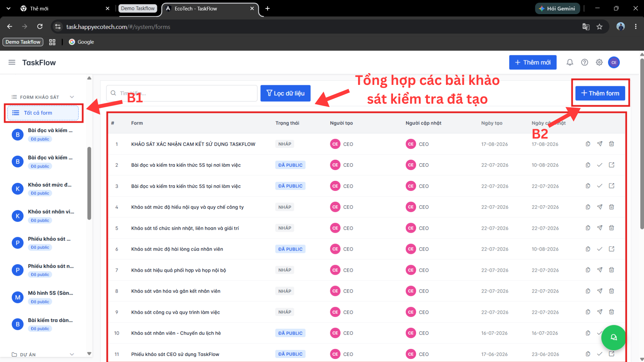Click the checkmark icon in row 2
This screenshot has height=362, width=644.
coord(600,165)
